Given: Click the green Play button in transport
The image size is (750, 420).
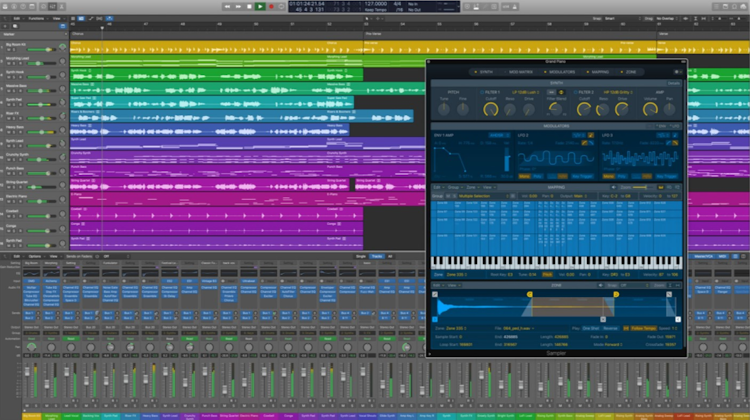Looking at the screenshot, I should coord(260,6).
